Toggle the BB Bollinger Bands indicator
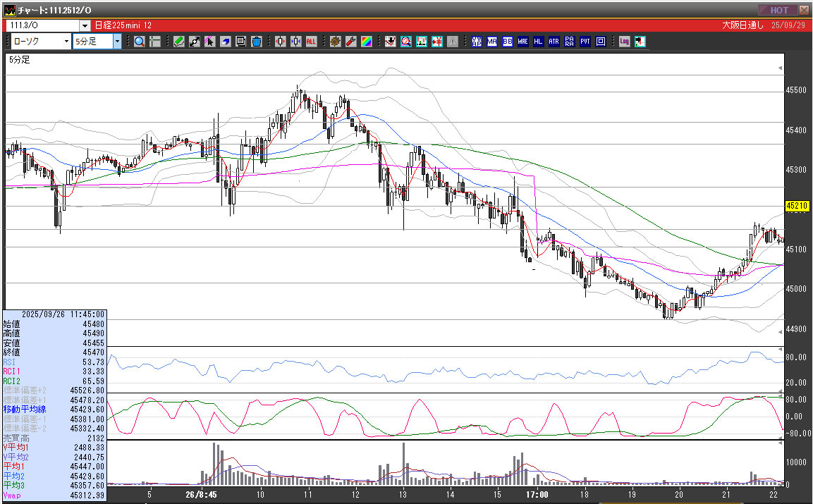Viewport: 813px width, 504px height. [x=507, y=42]
